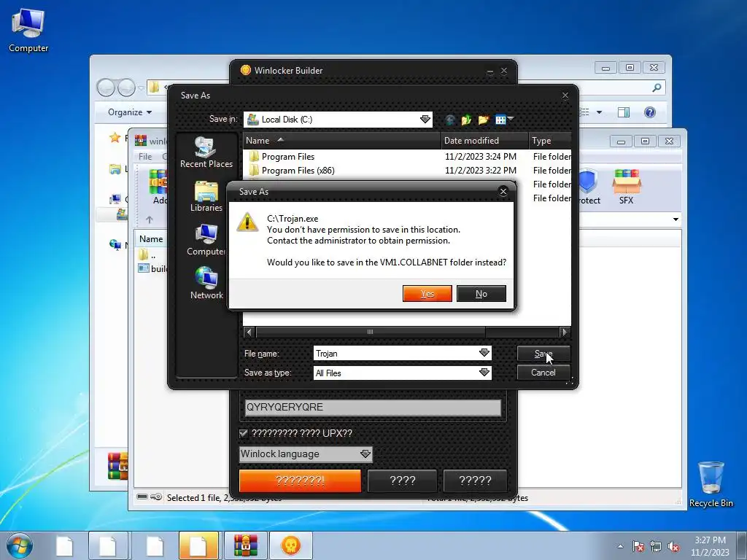This screenshot has height=560, width=747.
Task: Click left arrow of horizontal scrollbar
Action: pyautogui.click(x=249, y=332)
